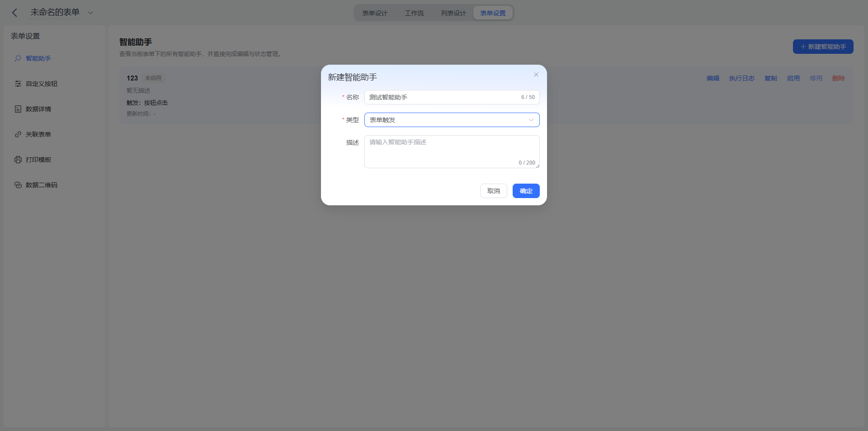Image resolution: width=868 pixels, height=431 pixels.
Task: Click the 数据详情 document icon
Action: click(x=18, y=109)
